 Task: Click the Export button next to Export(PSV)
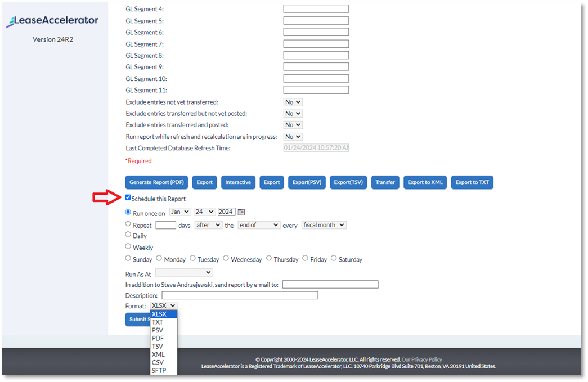pos(272,183)
